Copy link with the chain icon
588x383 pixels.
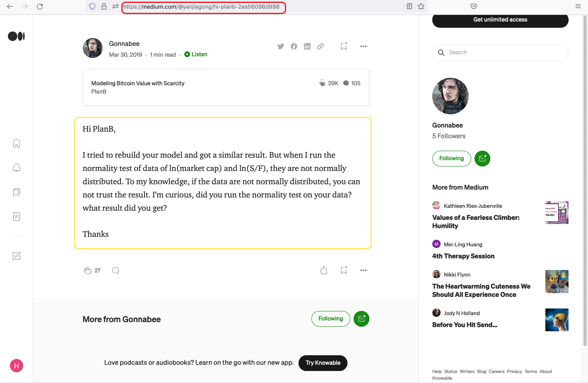click(x=321, y=46)
